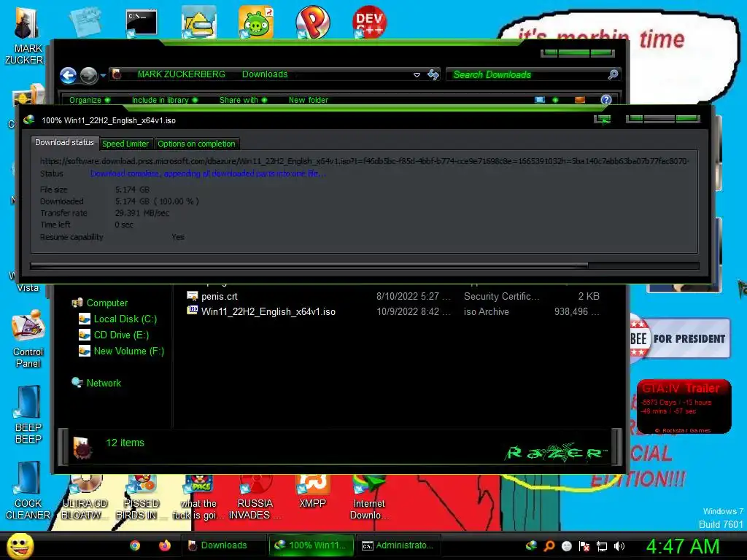747x560 pixels.
Task: Click the New folder button
Action: click(309, 100)
